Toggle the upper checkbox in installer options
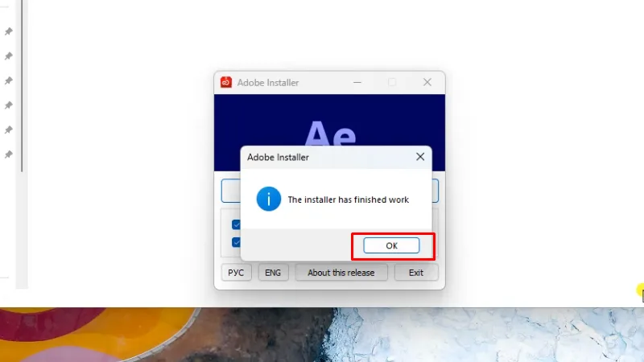This screenshot has height=362, width=644. click(236, 224)
